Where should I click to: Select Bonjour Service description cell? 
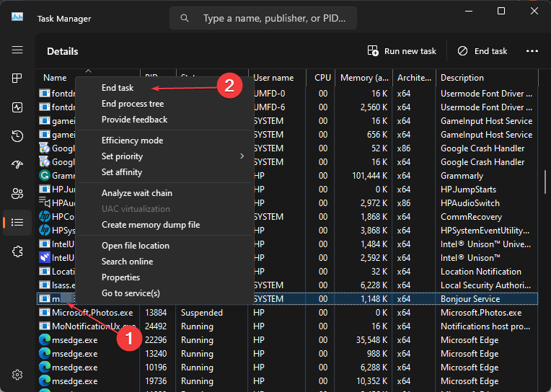pos(470,299)
